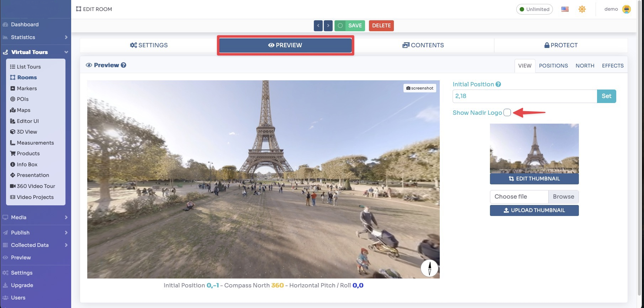Click the Initial Position help icon

498,84
